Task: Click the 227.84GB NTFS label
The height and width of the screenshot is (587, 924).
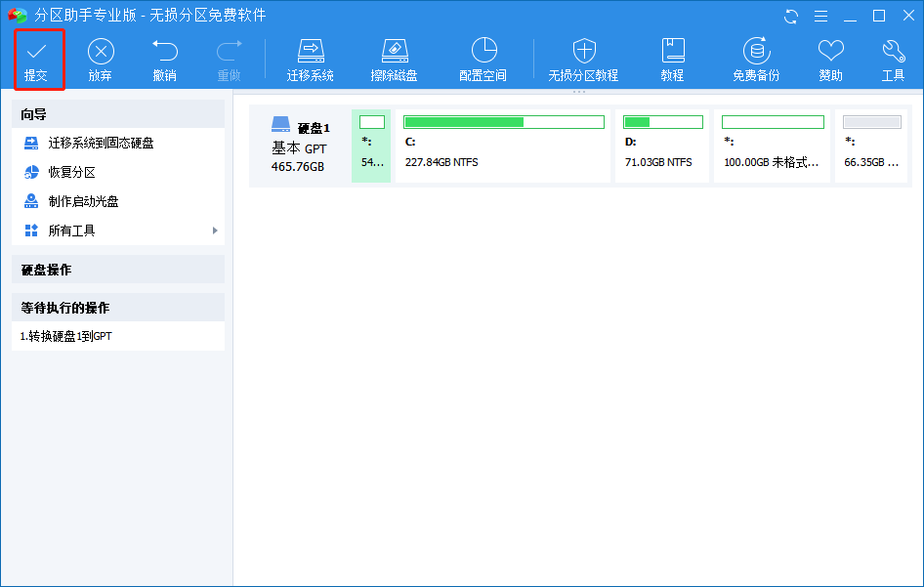Action: [x=441, y=162]
